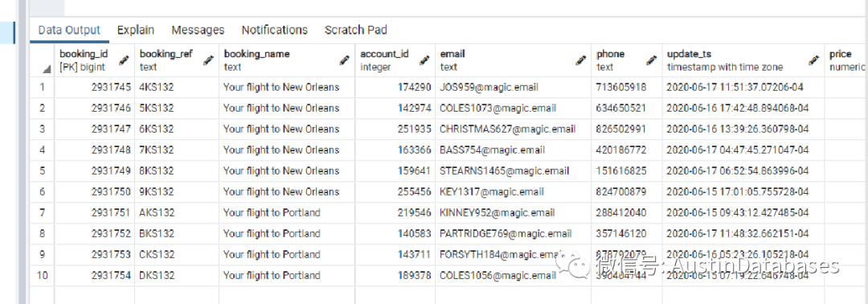Click edit pencil icon on update_ts column
This screenshot has height=304, width=868.
click(813, 60)
